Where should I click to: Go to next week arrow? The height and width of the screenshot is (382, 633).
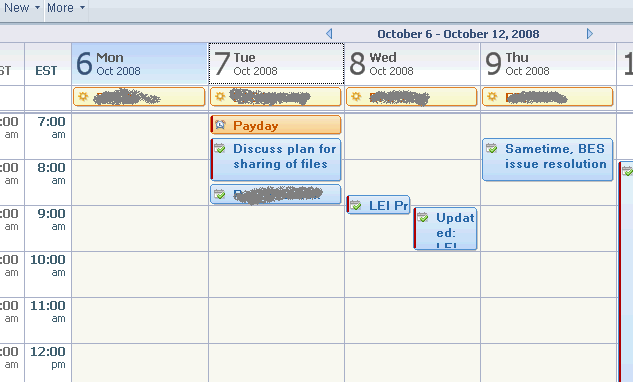(590, 34)
